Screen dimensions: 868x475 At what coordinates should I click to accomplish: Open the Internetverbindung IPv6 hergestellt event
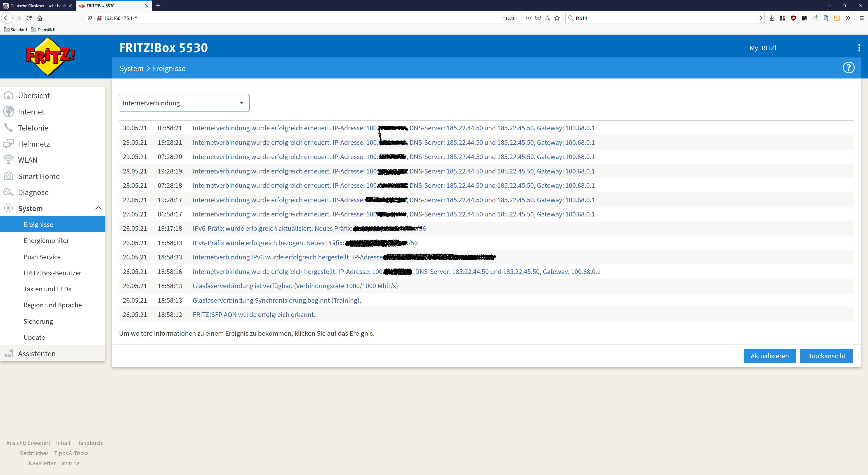coord(486,257)
